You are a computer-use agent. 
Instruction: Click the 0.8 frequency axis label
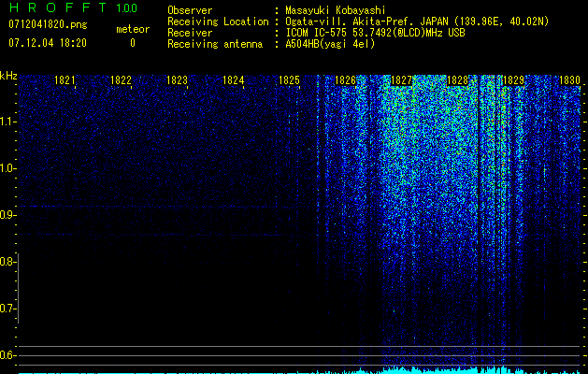(7, 262)
